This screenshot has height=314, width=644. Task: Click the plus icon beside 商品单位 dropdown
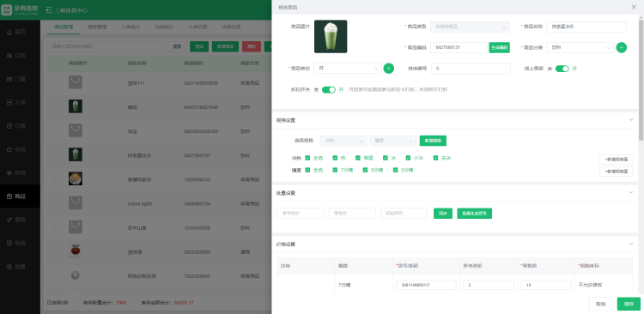point(388,68)
